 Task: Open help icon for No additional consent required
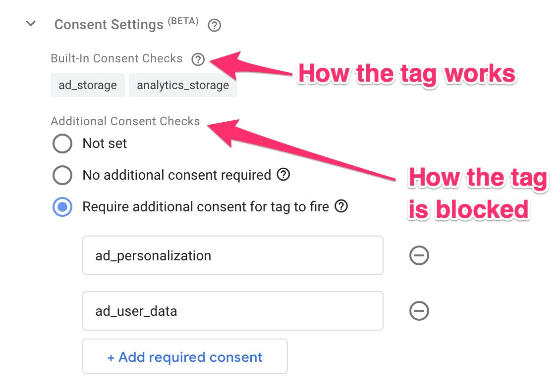pyautogui.click(x=283, y=174)
